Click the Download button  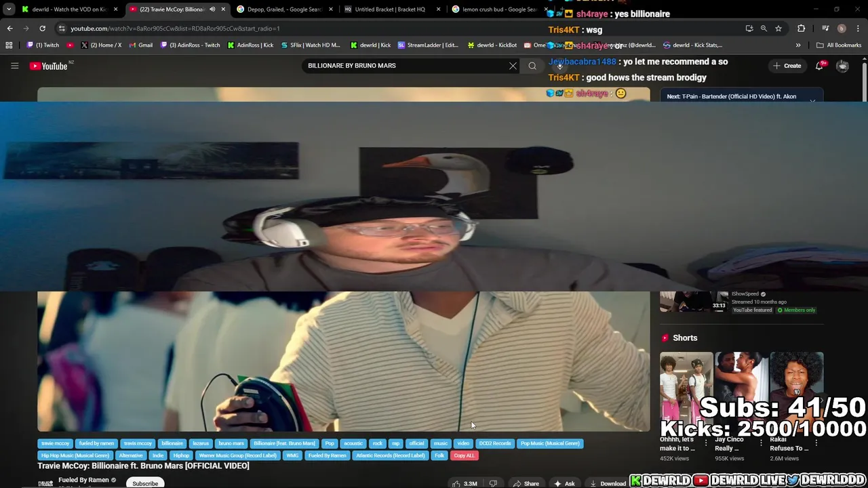(x=607, y=483)
